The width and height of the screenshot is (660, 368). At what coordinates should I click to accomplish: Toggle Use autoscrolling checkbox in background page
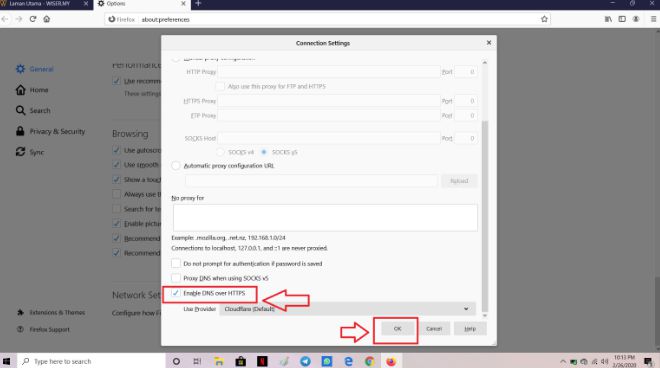coord(117,150)
